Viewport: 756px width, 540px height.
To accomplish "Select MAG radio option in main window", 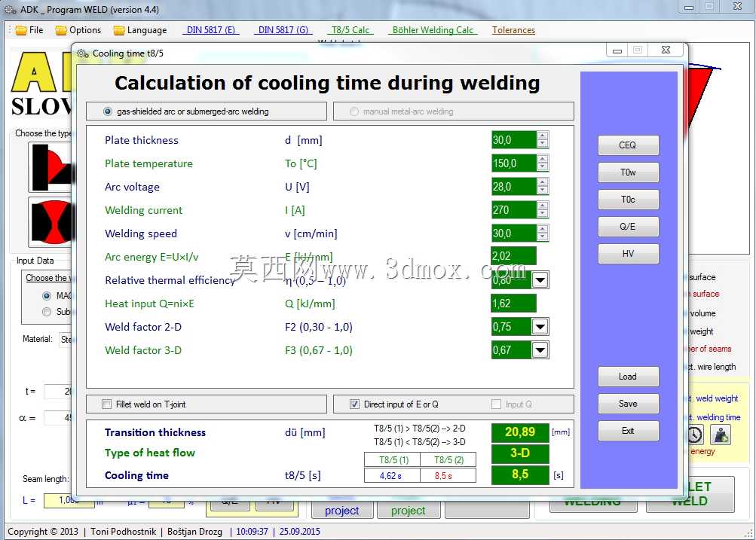I will (x=47, y=296).
